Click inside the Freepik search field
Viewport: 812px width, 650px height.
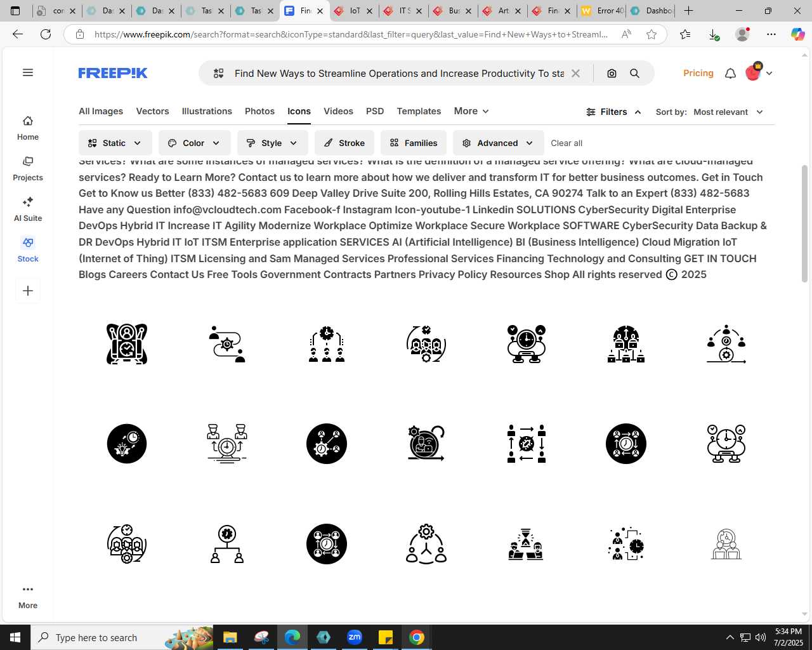click(399, 74)
